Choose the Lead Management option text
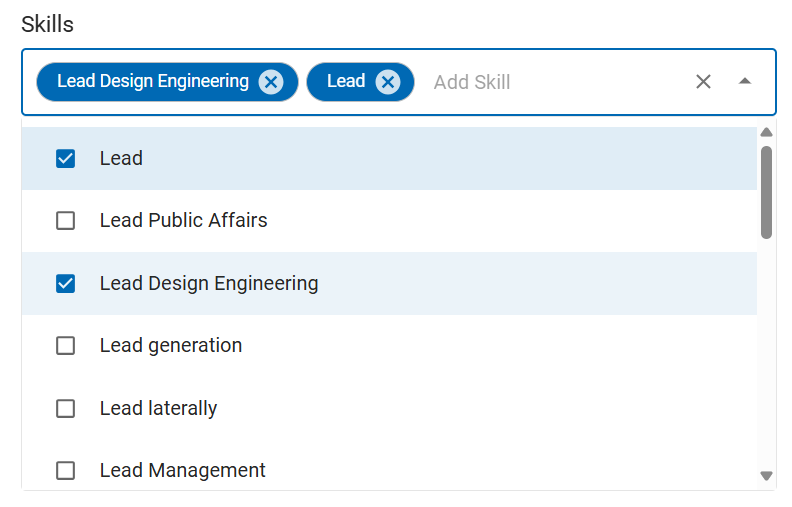This screenshot has width=792, height=507. coord(183,471)
